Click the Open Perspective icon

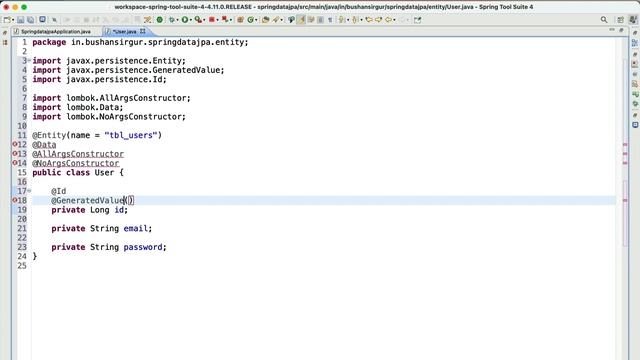tap(621, 20)
